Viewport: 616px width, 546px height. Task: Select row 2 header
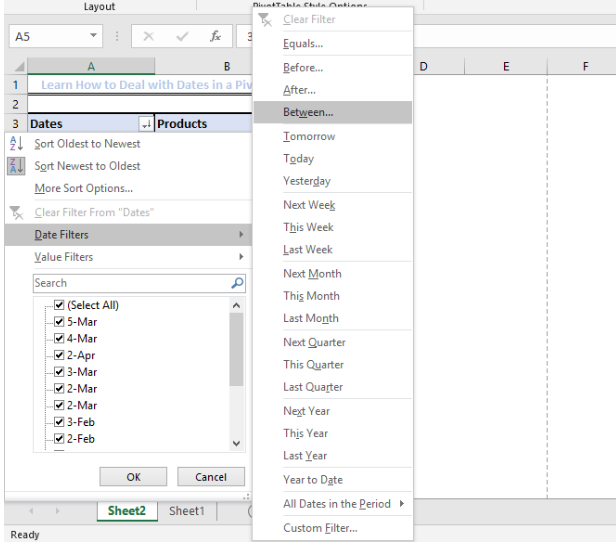tap(15, 104)
